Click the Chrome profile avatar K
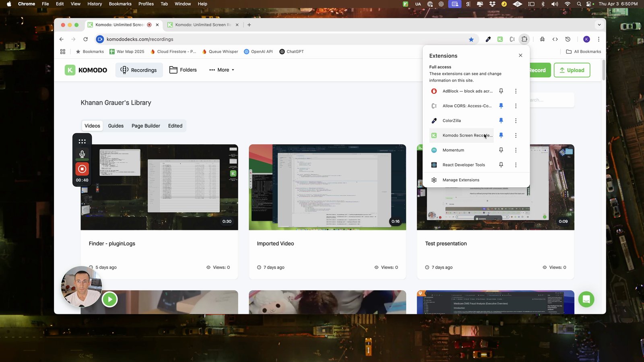The width and height of the screenshot is (644, 362). pyautogui.click(x=586, y=39)
